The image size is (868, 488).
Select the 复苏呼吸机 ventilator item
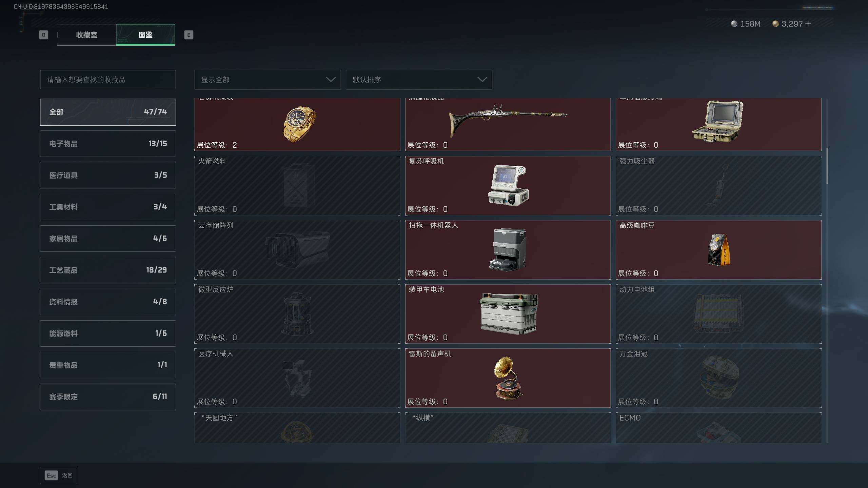[x=508, y=185]
